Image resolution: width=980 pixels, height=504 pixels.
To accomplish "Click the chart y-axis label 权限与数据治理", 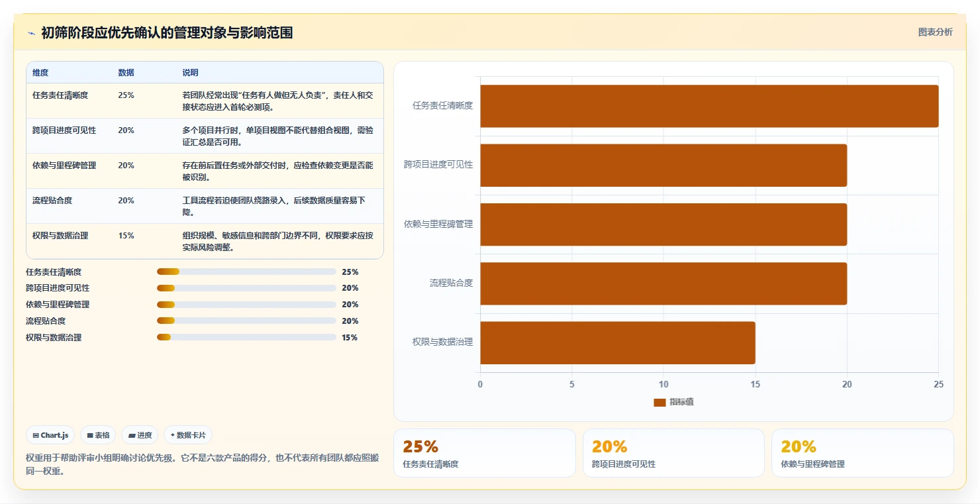I will pos(442,342).
